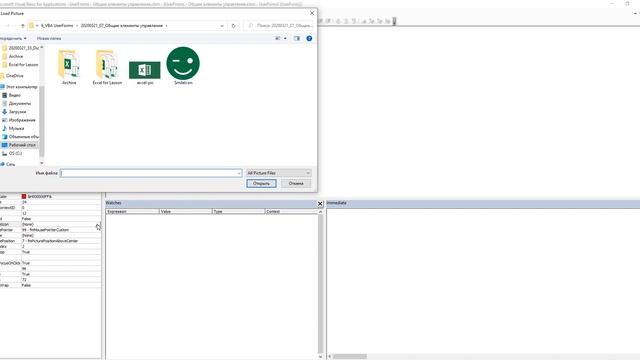This screenshot has width=640, height=360.
Task: Close the Watches window
Action: (x=320, y=203)
